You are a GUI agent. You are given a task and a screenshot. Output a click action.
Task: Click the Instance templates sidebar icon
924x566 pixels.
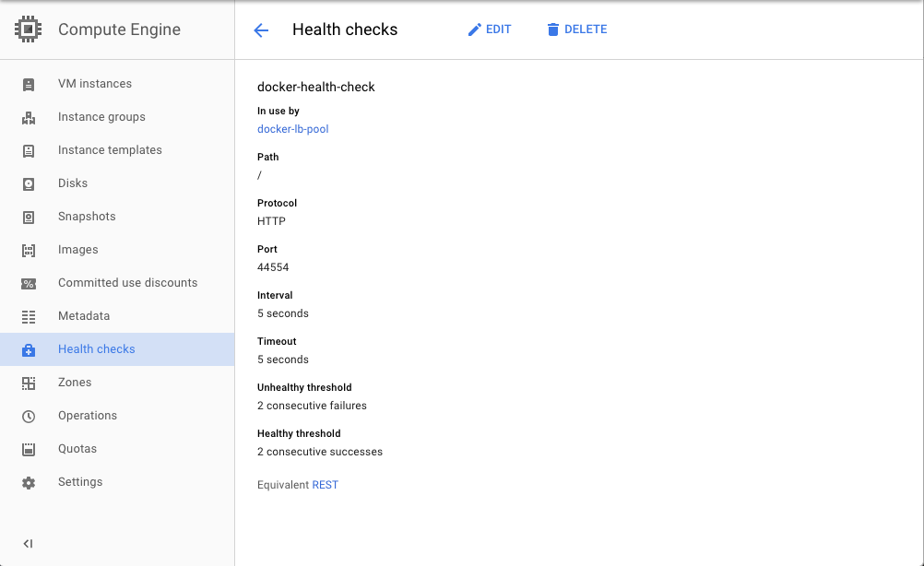click(x=29, y=151)
